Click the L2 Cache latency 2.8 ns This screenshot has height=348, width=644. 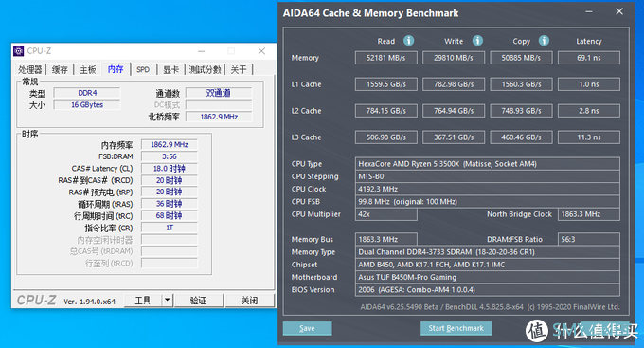[x=588, y=111]
